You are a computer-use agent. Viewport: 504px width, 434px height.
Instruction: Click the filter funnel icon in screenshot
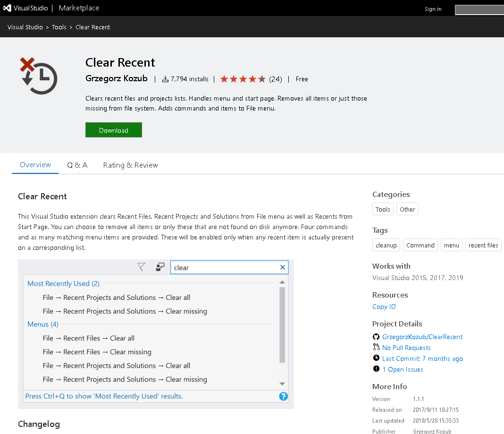pos(142,267)
